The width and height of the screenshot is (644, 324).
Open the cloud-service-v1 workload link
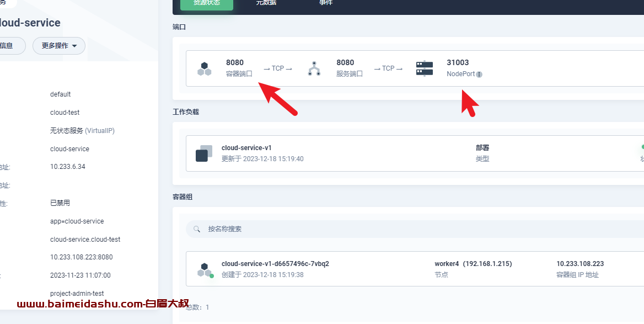point(246,148)
